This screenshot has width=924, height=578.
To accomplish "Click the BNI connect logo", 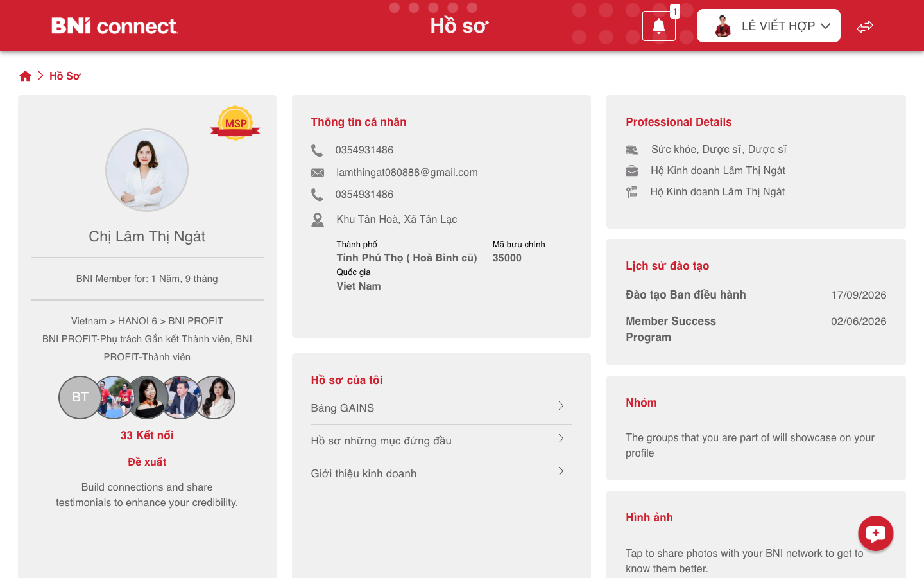I will 114,26.
